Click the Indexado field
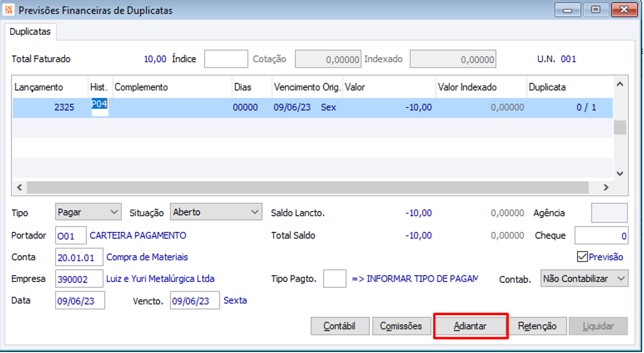 [453, 59]
